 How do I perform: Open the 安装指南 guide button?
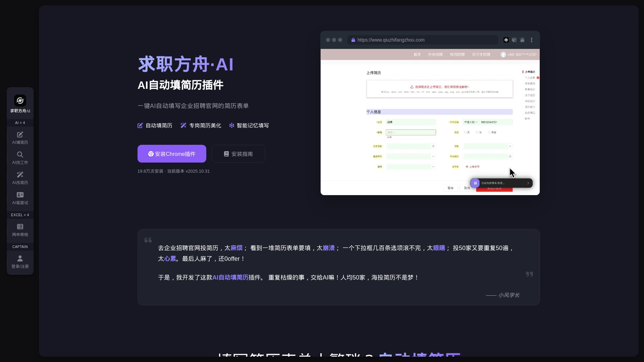pyautogui.click(x=238, y=154)
